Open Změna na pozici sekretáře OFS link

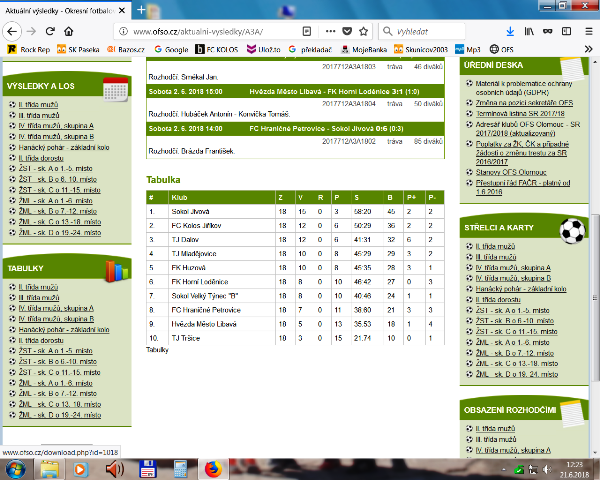pyautogui.click(x=524, y=103)
